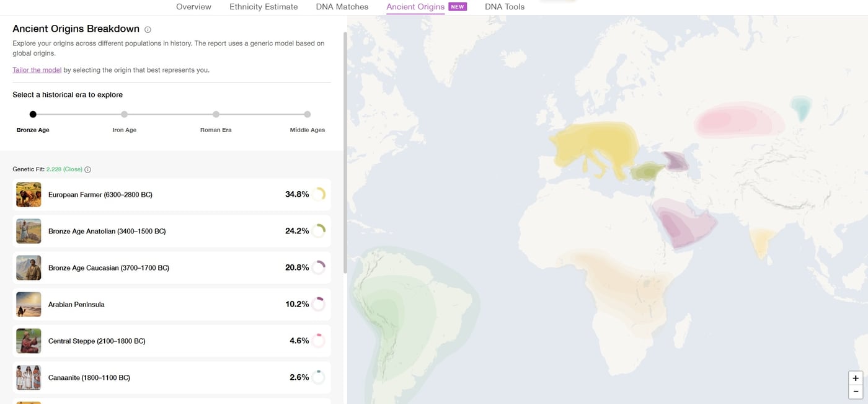Viewport: 868px width, 404px height.
Task: Open Arabian Peninsula row label
Action: 76,305
